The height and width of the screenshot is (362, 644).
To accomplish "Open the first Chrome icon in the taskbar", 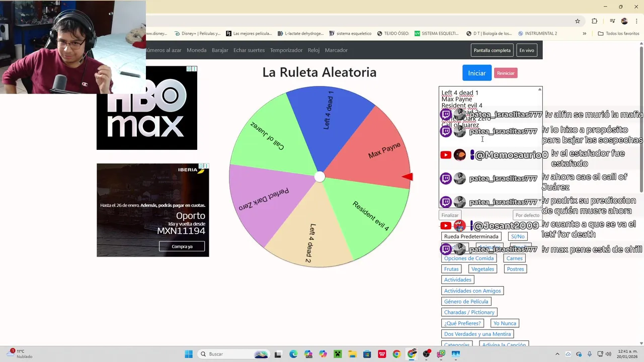I will (x=397, y=354).
